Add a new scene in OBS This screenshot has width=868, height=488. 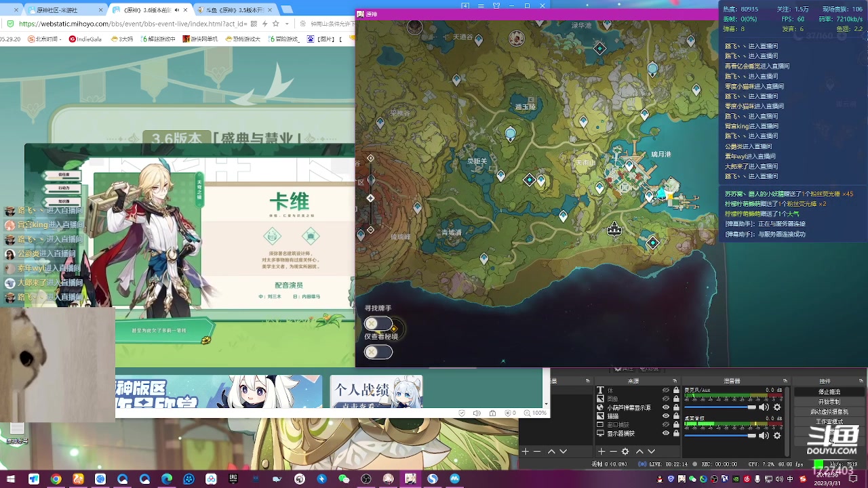tap(526, 451)
